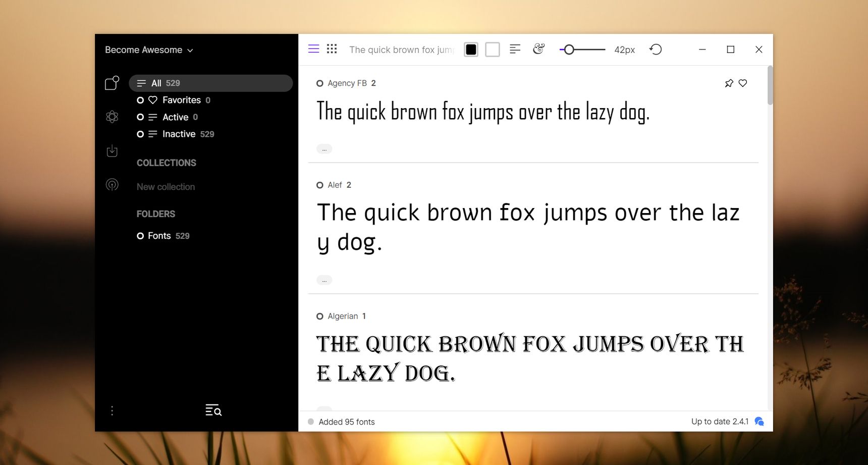
Task: Toggle activation circle beside Inactive
Action: point(140,134)
